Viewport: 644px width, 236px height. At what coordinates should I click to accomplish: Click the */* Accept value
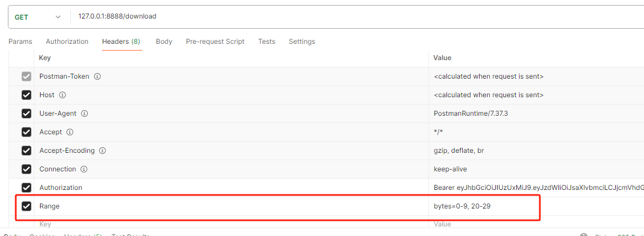click(439, 133)
